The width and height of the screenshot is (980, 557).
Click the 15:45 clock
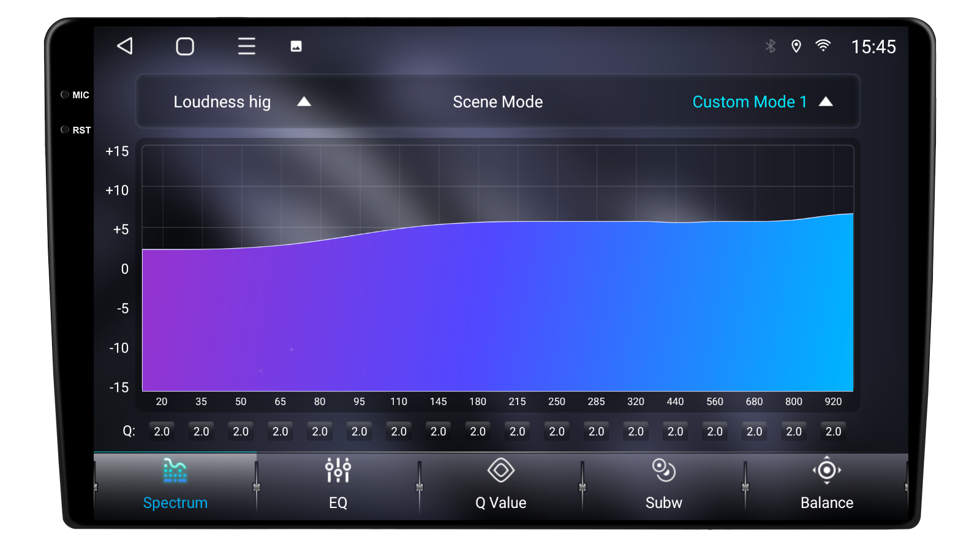(873, 47)
